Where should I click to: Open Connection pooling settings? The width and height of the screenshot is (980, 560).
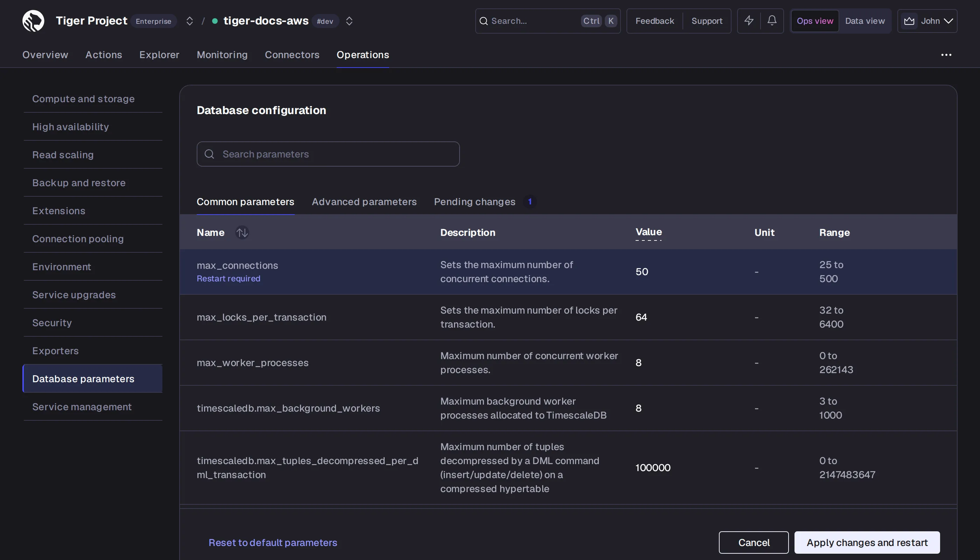pyautogui.click(x=93, y=239)
